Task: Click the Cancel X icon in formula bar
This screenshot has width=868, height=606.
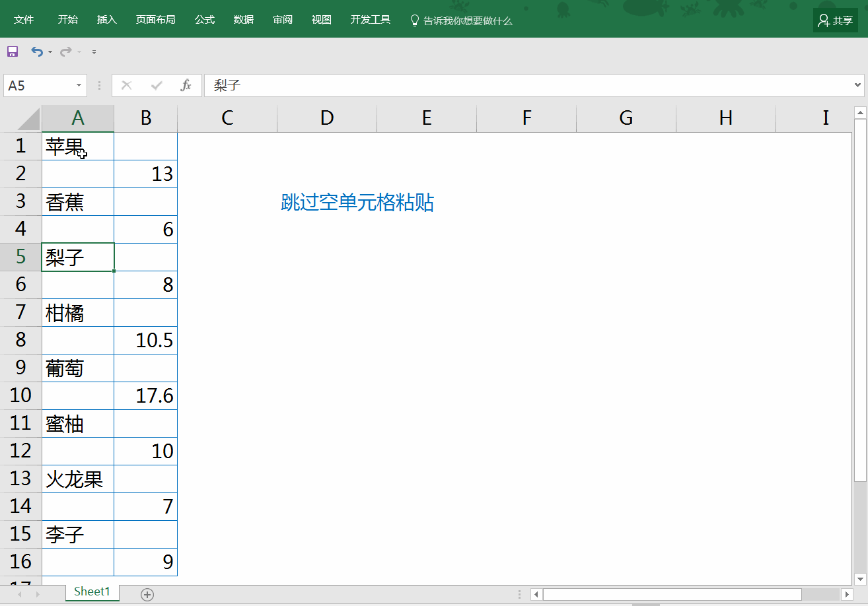Action: (x=127, y=85)
